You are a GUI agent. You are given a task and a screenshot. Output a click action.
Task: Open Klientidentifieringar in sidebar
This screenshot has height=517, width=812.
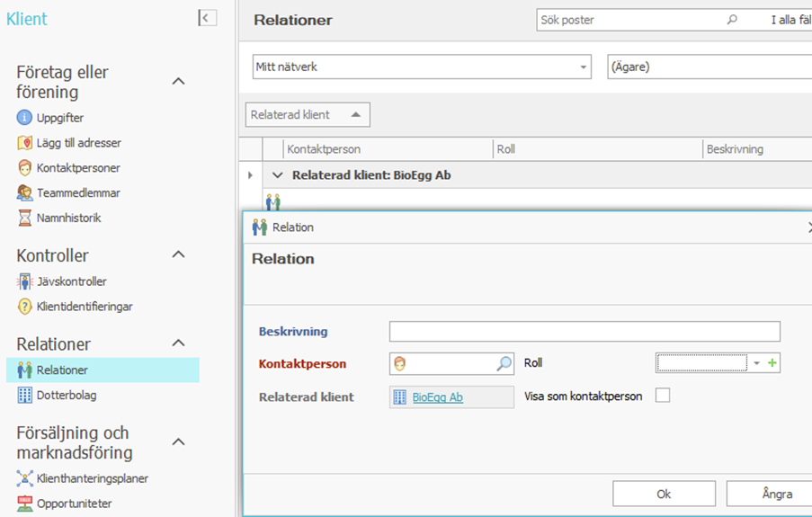(x=84, y=307)
